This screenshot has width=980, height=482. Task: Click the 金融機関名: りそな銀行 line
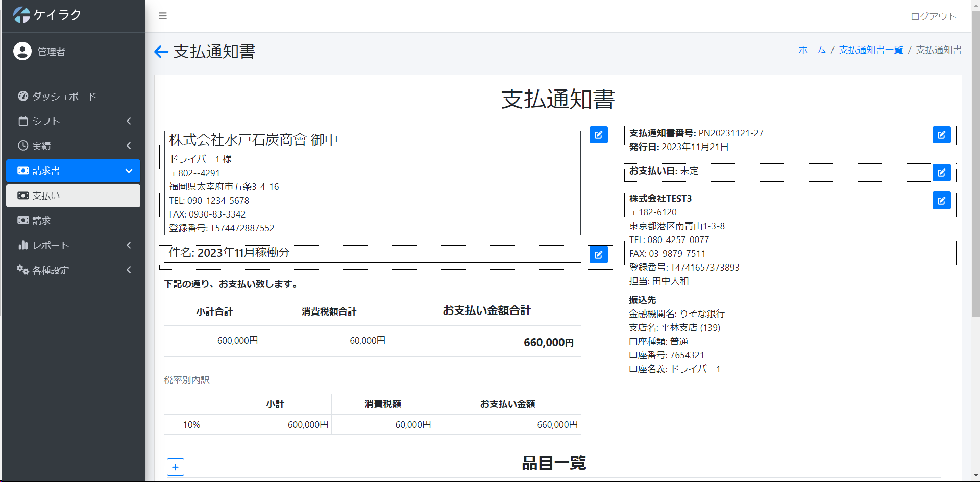[x=677, y=314]
